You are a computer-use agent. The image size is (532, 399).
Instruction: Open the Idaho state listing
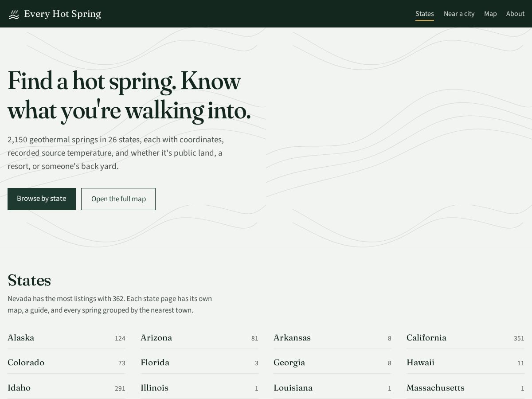(x=66, y=388)
